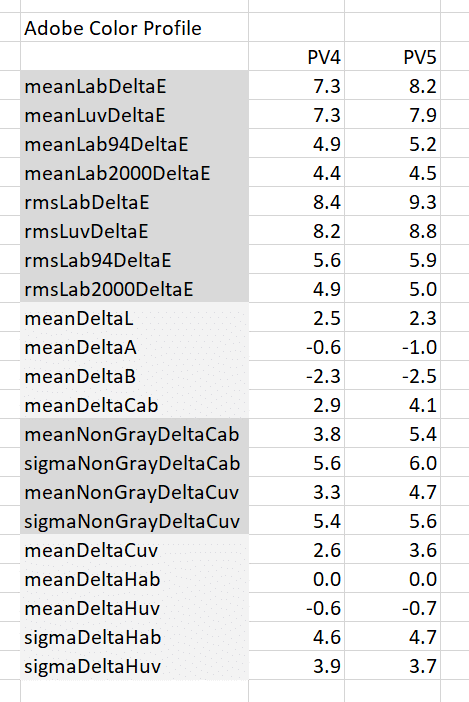Screen dimensions: 469x702
Task: Select the meanDeltaA PV5 value -1.0
Action: 392,347
